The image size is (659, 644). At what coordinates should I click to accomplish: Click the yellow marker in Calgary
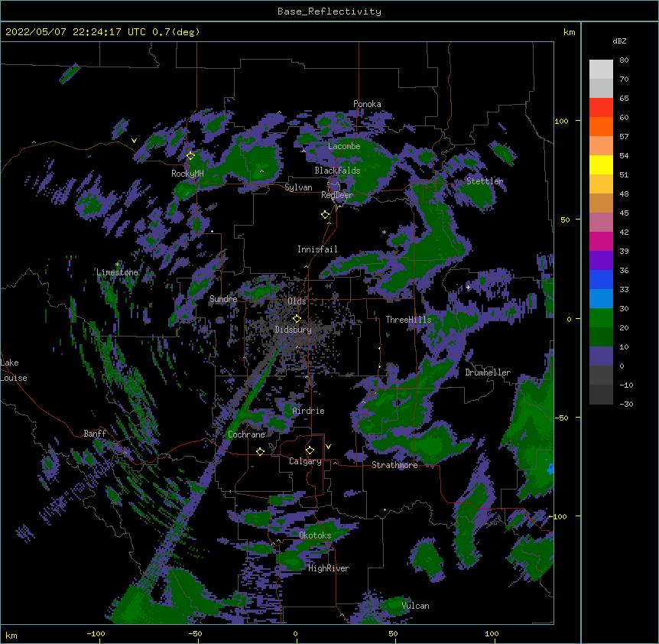click(x=310, y=450)
